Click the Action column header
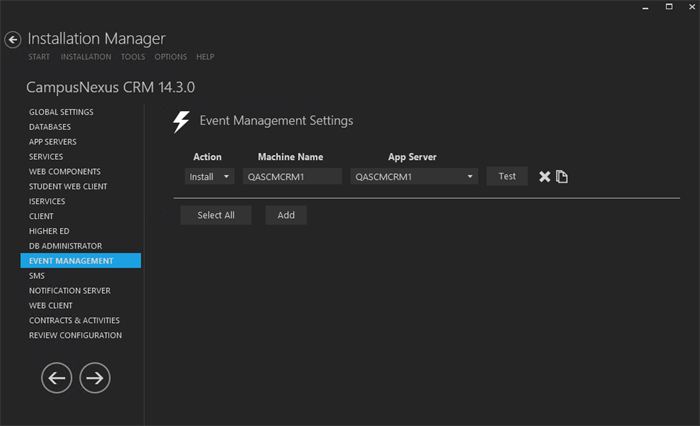This screenshot has height=426, width=700. [207, 157]
